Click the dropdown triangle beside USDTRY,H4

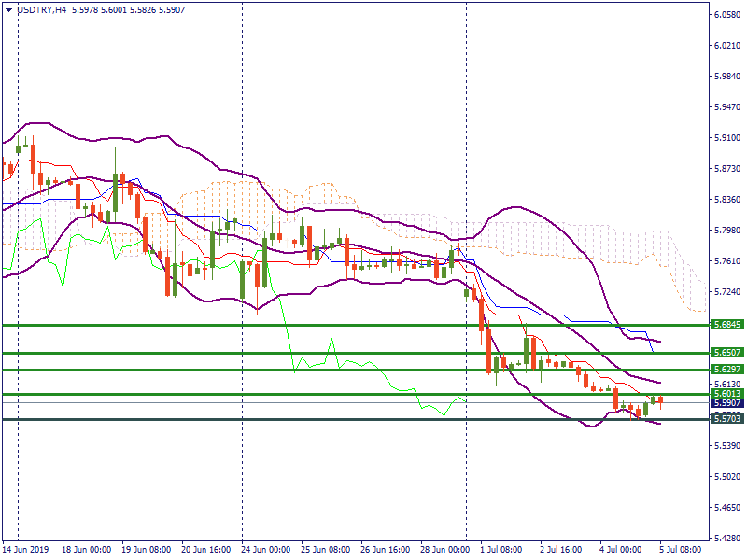[8, 9]
